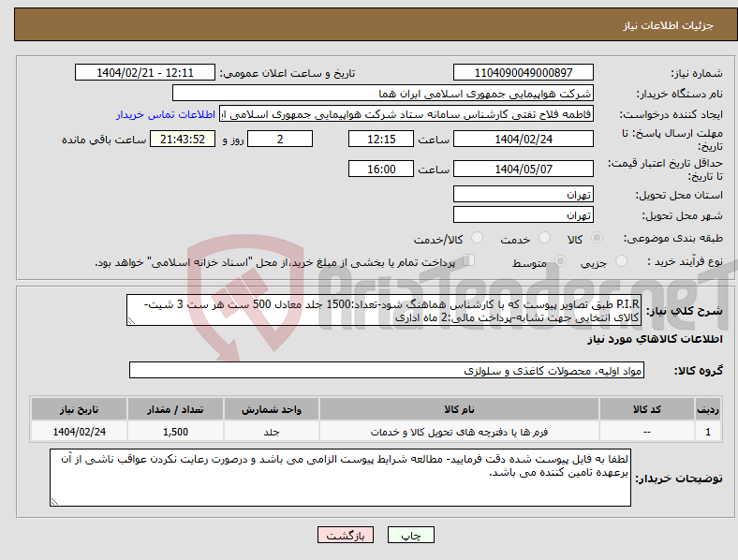Click the price validity date 1404/05/07 field

coord(523,169)
